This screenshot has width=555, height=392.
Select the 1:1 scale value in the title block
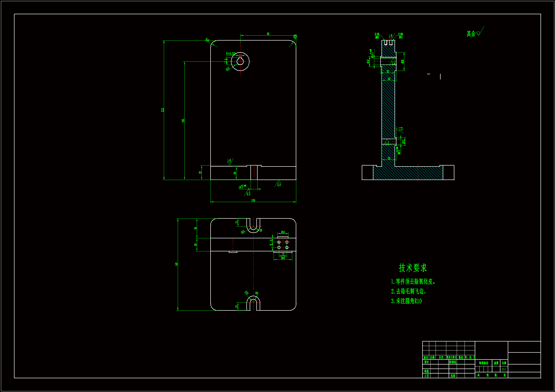click(504, 369)
